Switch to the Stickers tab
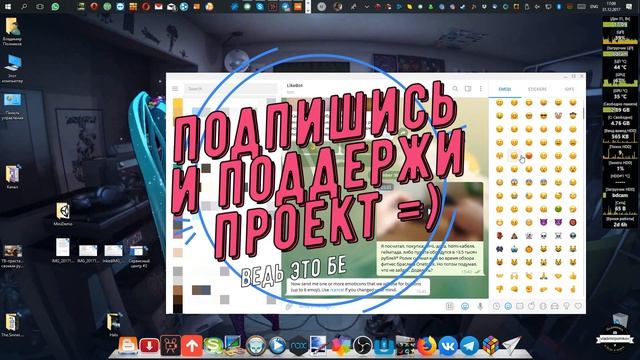 pyautogui.click(x=537, y=89)
